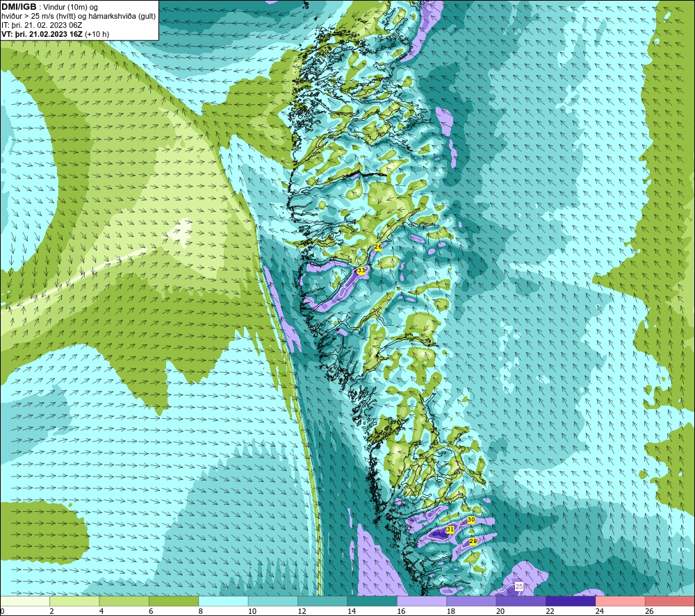The image size is (695, 616).
Task: Click the legend scale number 8
Action: tap(201, 611)
